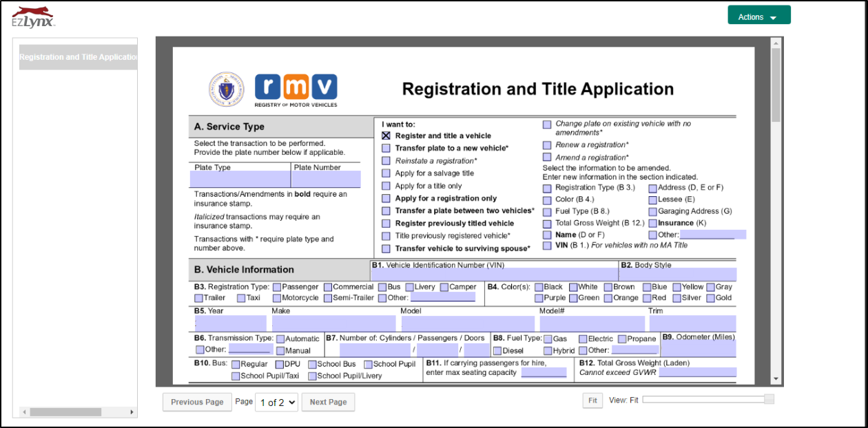Check Transfer a plate between two vehicles
868x428 pixels.
[386, 211]
